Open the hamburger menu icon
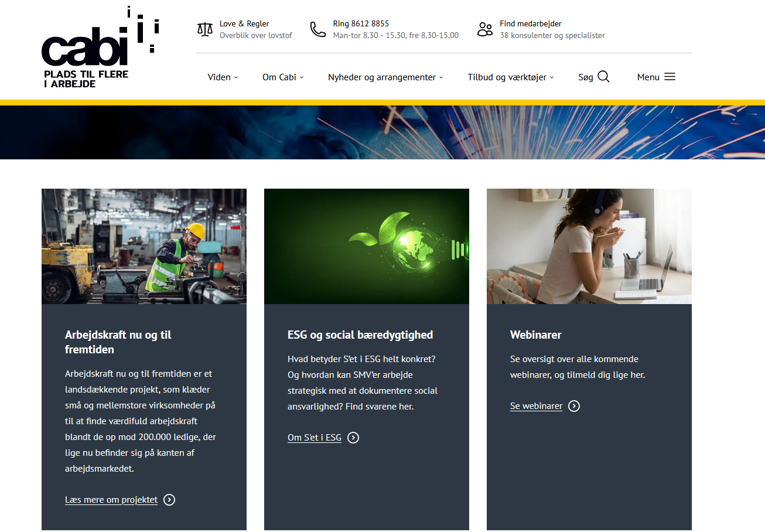The image size is (765, 532). pyautogui.click(x=670, y=77)
